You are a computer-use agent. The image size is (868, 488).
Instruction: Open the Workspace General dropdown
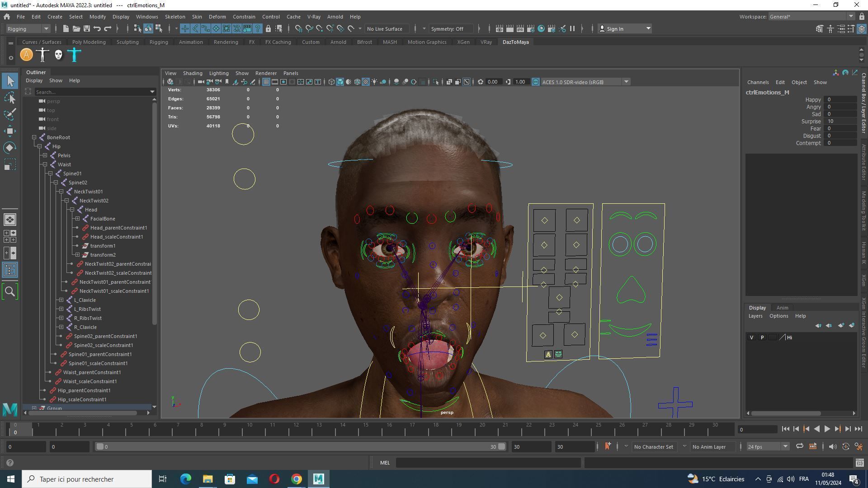811,17
